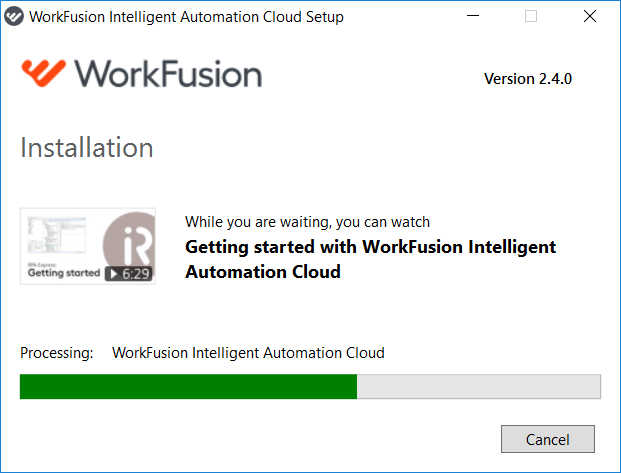Click the WorkFusion app icon in title bar

[14, 17]
